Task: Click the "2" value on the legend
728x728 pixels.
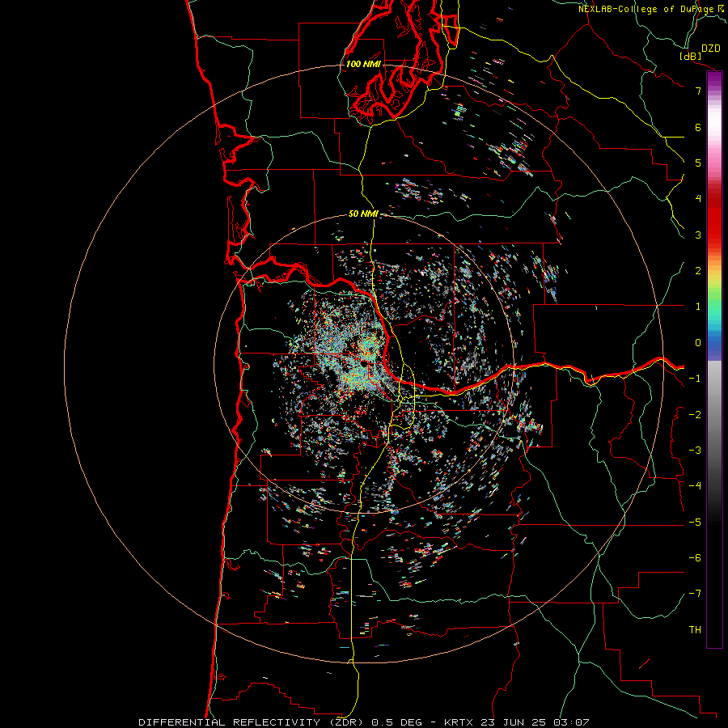Action: [698, 271]
